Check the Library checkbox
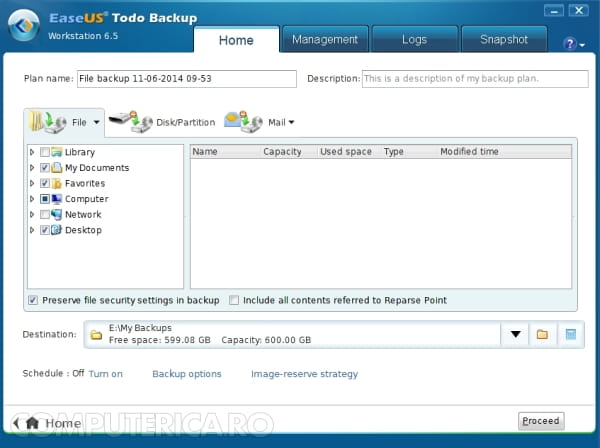 coord(44,152)
